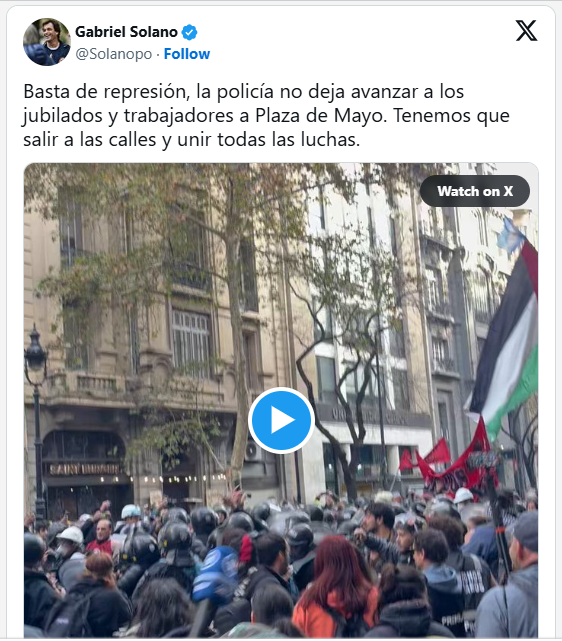Click the blue microphone cover in the crowd
The height and width of the screenshot is (641, 562).
coord(215,576)
